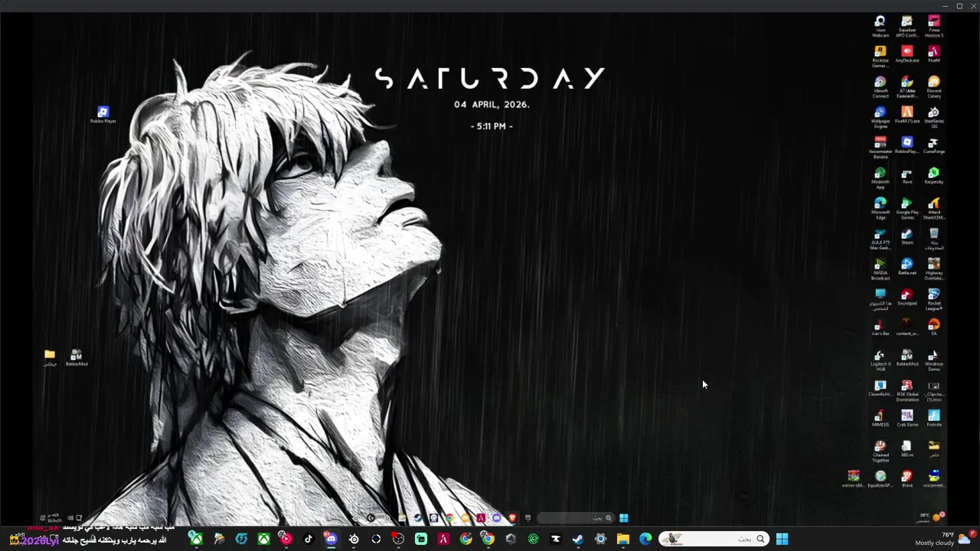Viewport: 980px width, 551px height.
Task: Launch the Voicemeeter Banana shortcut beside RobloxPlay
Action: coord(880,148)
